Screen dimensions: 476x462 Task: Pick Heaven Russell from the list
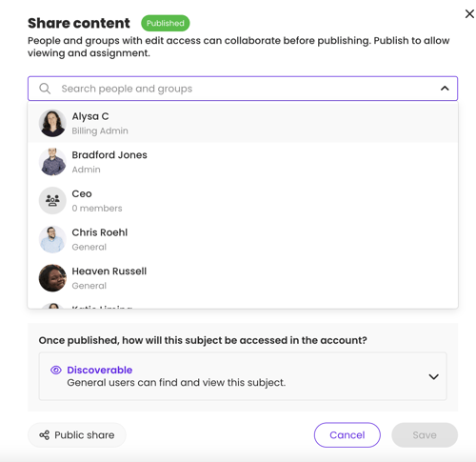243,278
